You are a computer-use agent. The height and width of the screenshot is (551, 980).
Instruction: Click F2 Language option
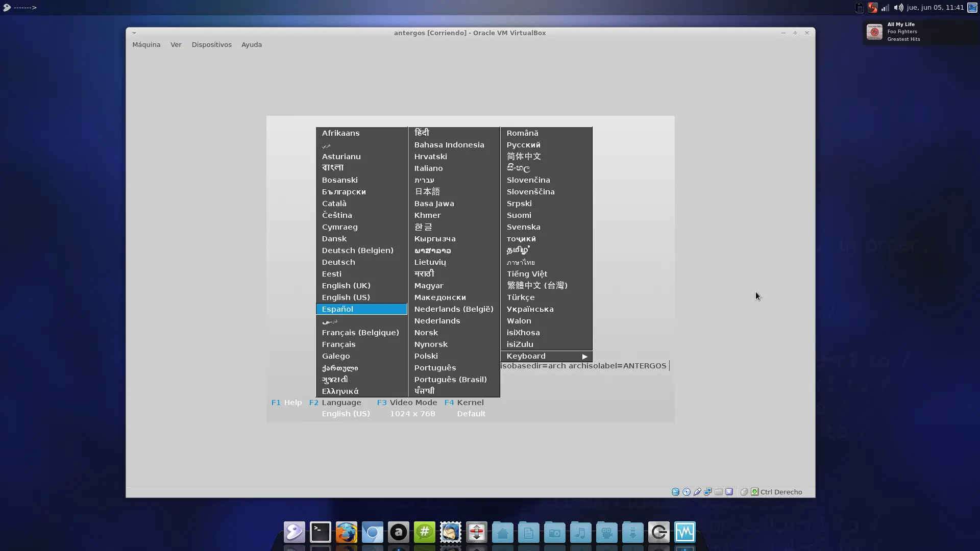(335, 403)
